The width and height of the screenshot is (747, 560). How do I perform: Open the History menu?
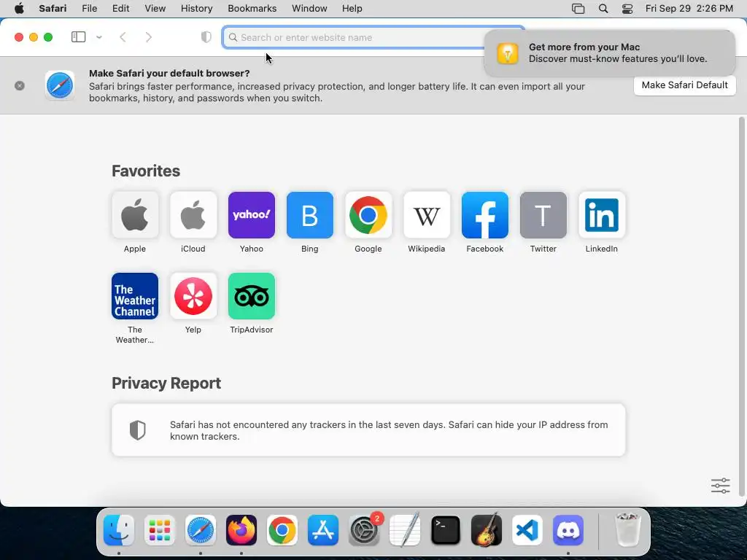pyautogui.click(x=196, y=9)
